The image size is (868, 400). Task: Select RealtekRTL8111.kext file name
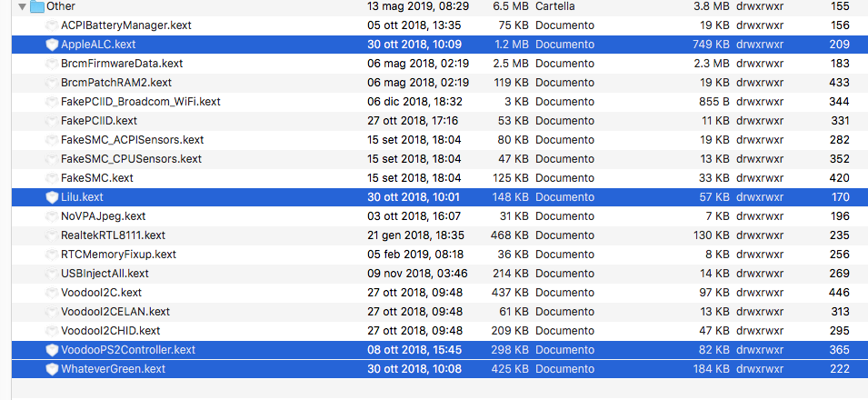pos(113,235)
